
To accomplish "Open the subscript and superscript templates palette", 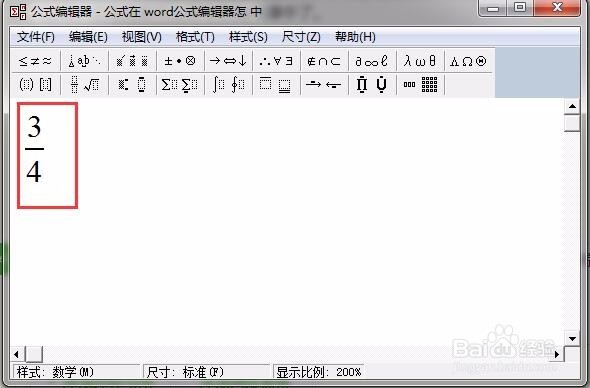I will point(132,84).
